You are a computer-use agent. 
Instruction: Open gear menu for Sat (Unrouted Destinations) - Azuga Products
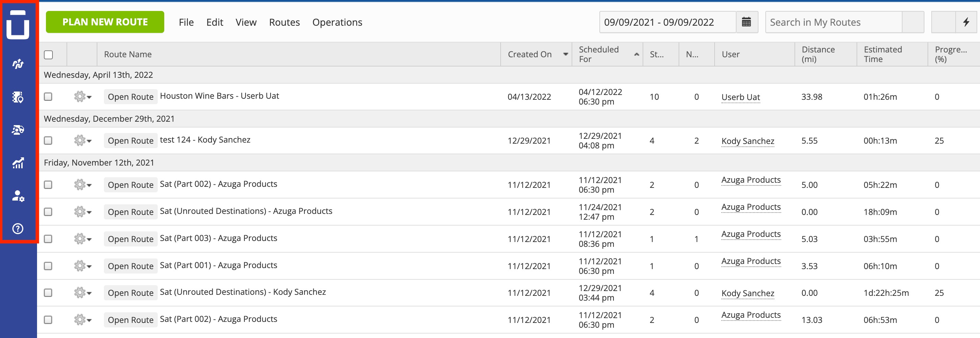coord(83,212)
